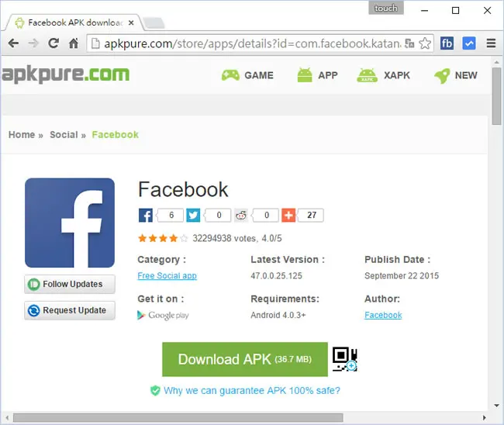Open the Free Social app link
This screenshot has width=504, height=425.
pyautogui.click(x=167, y=276)
